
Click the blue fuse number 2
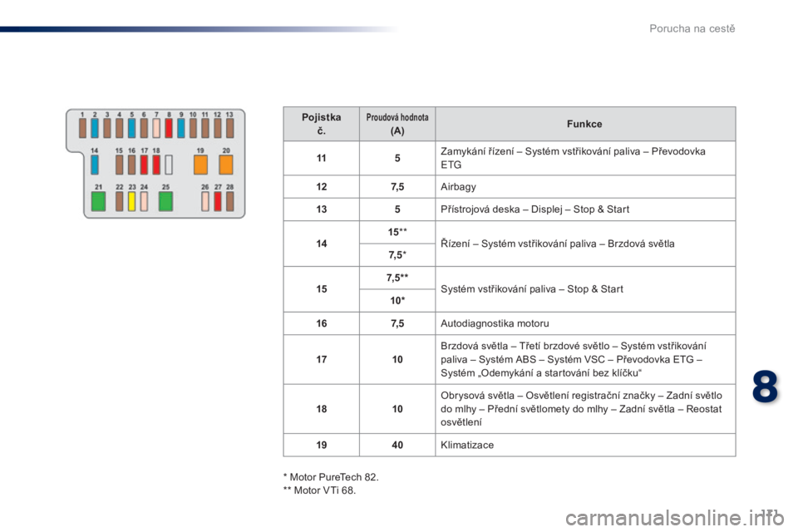point(95,127)
